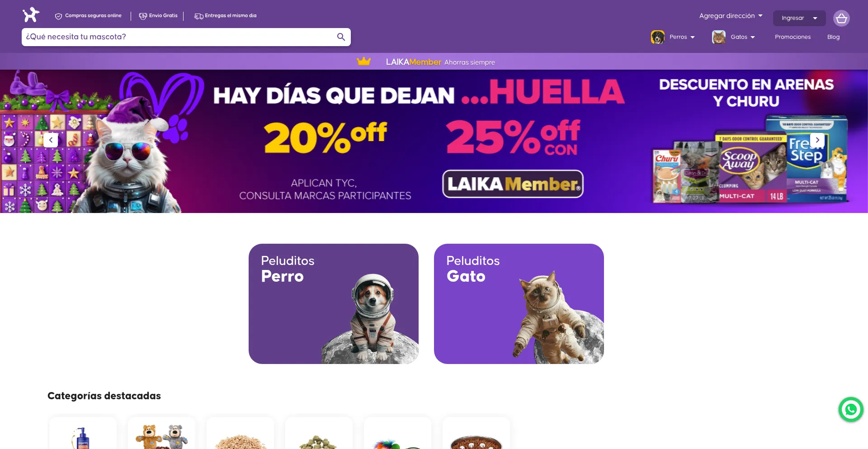Open the Promociones menu item
Image resolution: width=868 pixels, height=449 pixels.
coord(793,37)
